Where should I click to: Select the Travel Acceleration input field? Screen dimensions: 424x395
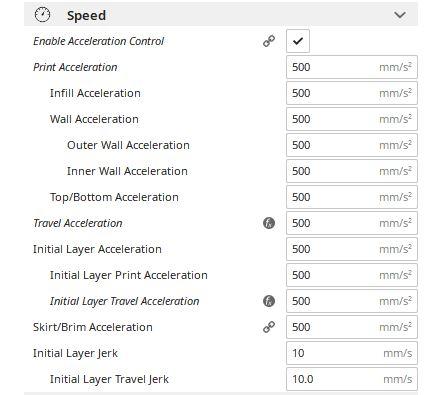tap(352, 223)
